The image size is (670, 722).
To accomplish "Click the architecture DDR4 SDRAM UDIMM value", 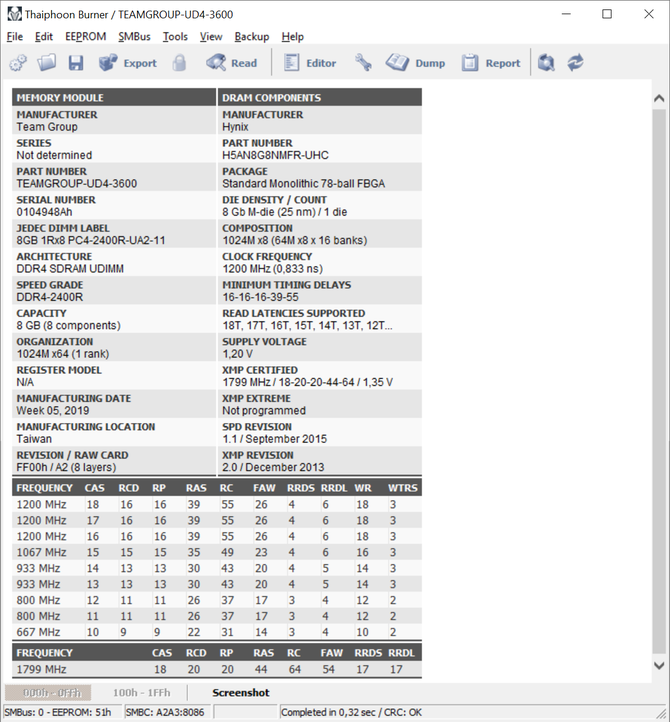I will 70,268.
